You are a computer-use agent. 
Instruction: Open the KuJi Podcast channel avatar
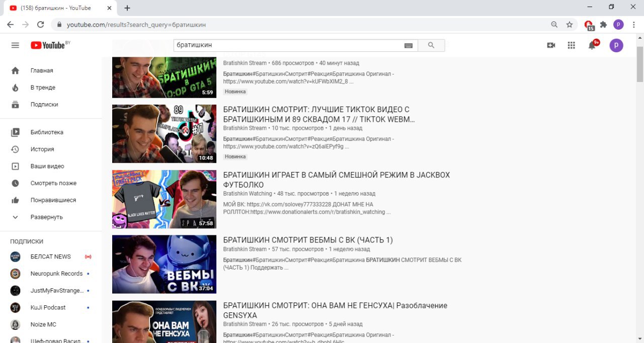pos(16,307)
